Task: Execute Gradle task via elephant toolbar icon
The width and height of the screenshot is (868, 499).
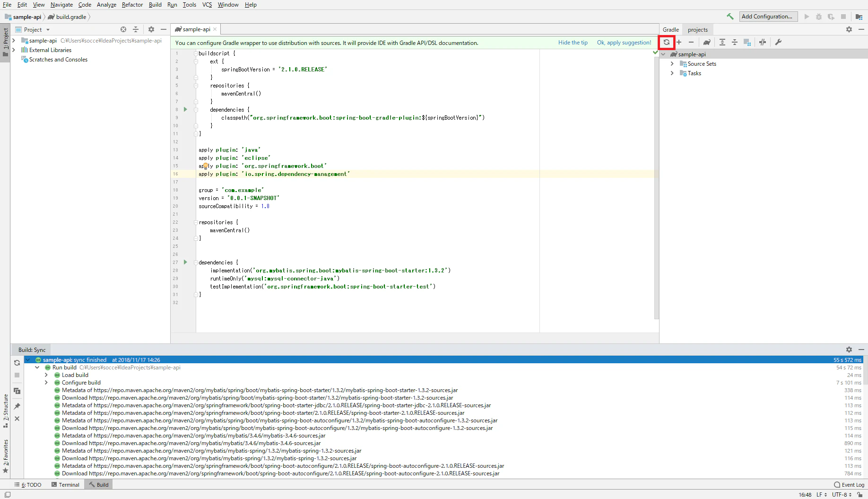Action: pyautogui.click(x=707, y=42)
